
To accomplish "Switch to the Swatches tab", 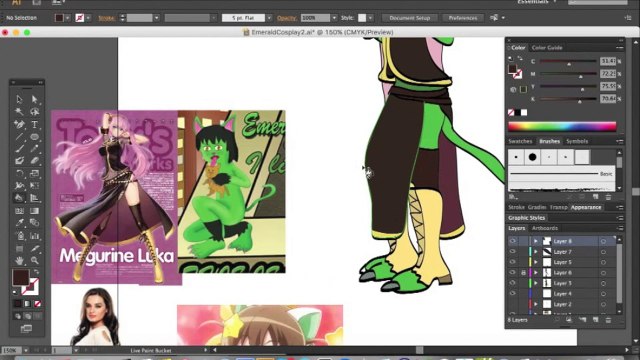I will (x=520, y=141).
